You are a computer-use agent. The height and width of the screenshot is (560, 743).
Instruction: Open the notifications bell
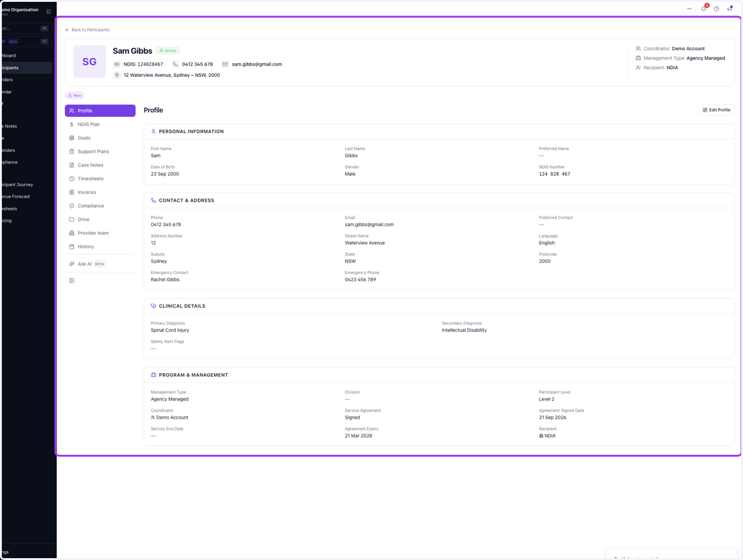(703, 9)
